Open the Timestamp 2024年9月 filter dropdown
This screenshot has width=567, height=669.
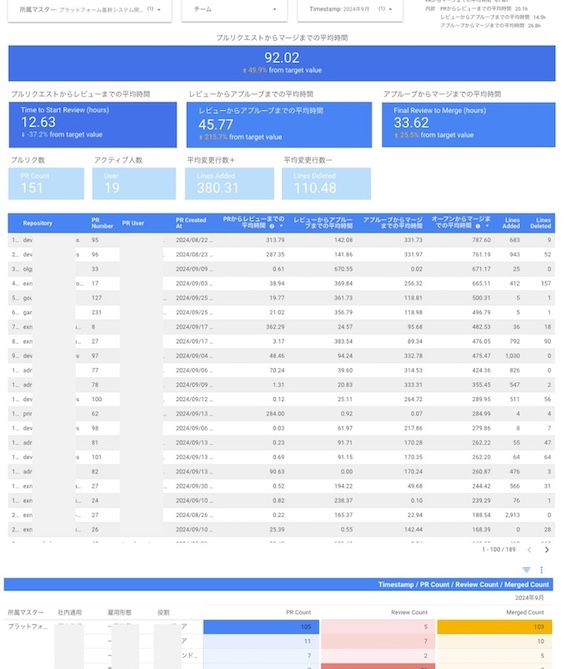(350, 9)
